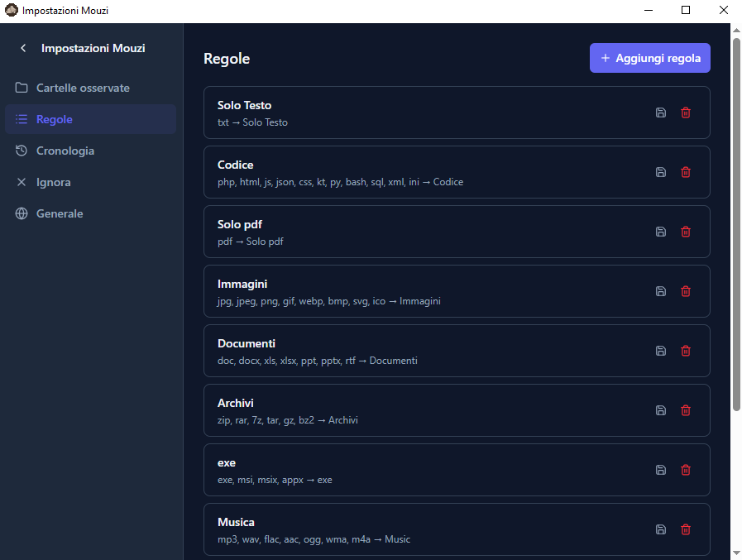Open the Cronologia section
This screenshot has width=742, height=560.
[x=90, y=151]
